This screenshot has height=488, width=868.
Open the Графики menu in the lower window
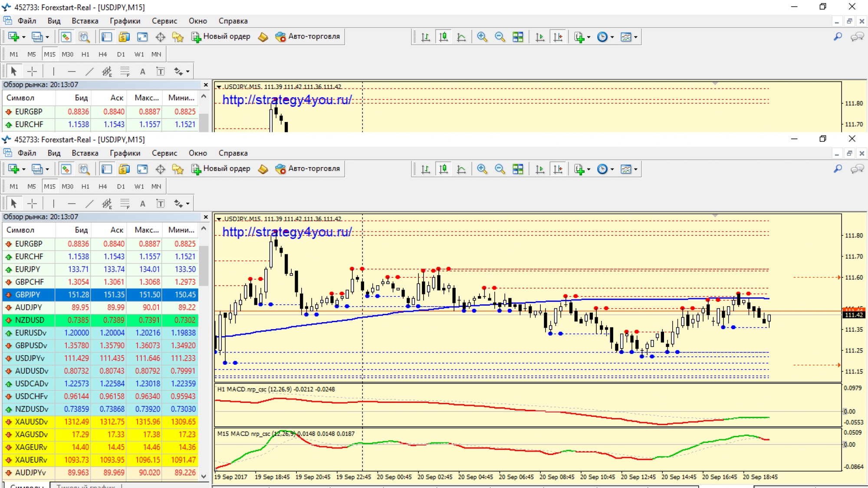coord(125,153)
